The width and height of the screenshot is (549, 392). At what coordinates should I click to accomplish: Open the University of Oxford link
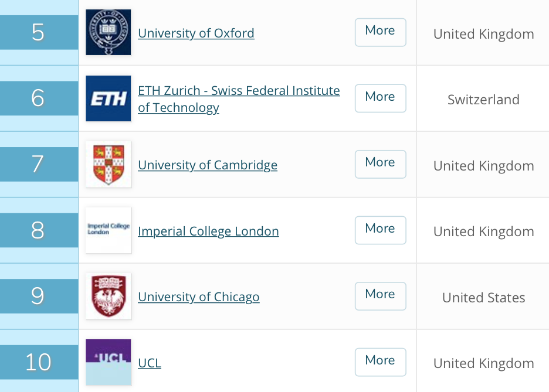pos(196,33)
